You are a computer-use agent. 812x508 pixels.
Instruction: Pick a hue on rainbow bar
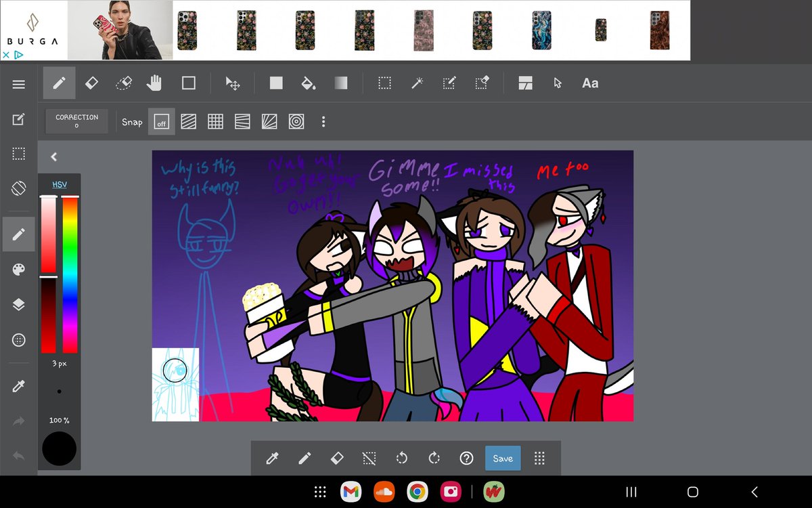pyautogui.click(x=70, y=274)
